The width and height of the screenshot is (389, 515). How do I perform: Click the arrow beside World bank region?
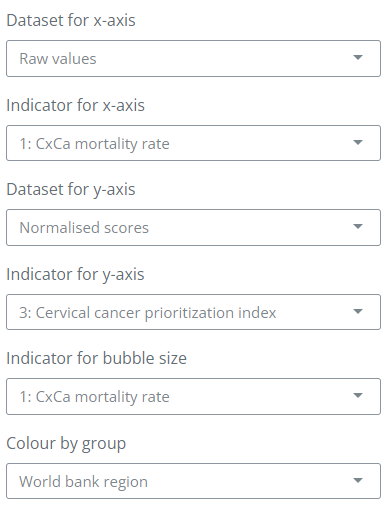click(358, 481)
